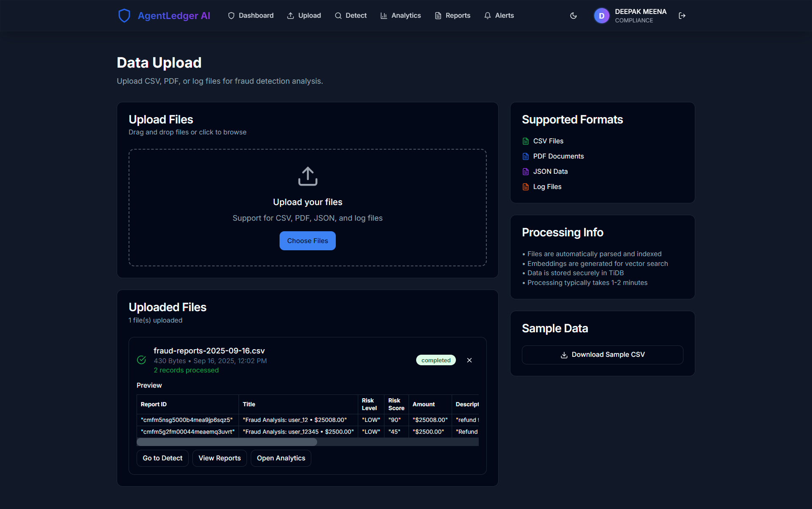Click the CSV Files format icon
The width and height of the screenshot is (812, 509).
[x=526, y=141]
